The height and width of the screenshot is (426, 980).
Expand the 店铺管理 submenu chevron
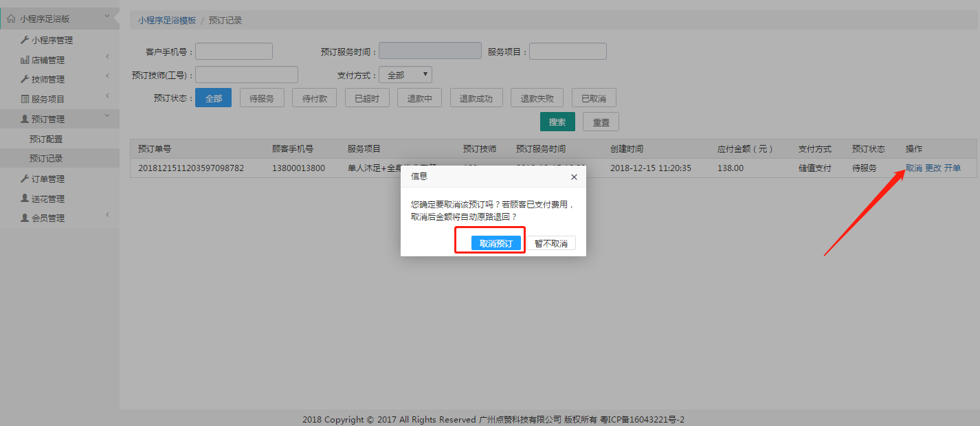(107, 56)
